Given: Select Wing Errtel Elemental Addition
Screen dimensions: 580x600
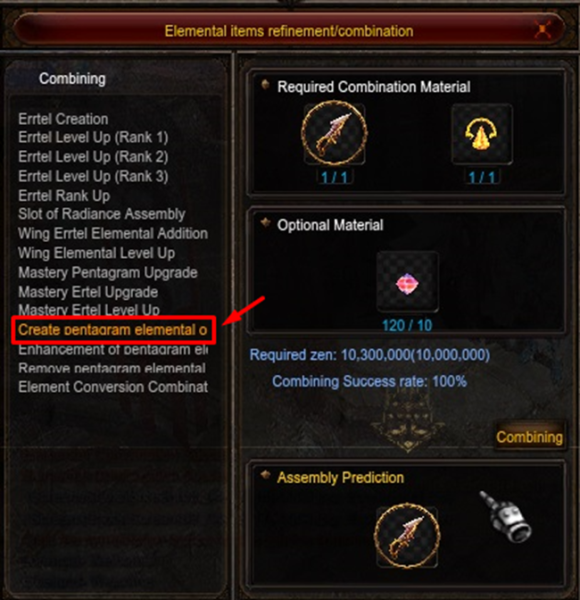Looking at the screenshot, I should click(113, 233).
